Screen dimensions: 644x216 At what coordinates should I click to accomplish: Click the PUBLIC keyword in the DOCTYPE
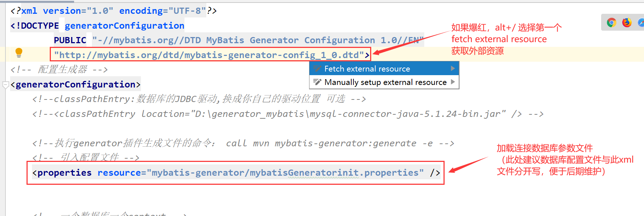[x=70, y=40]
